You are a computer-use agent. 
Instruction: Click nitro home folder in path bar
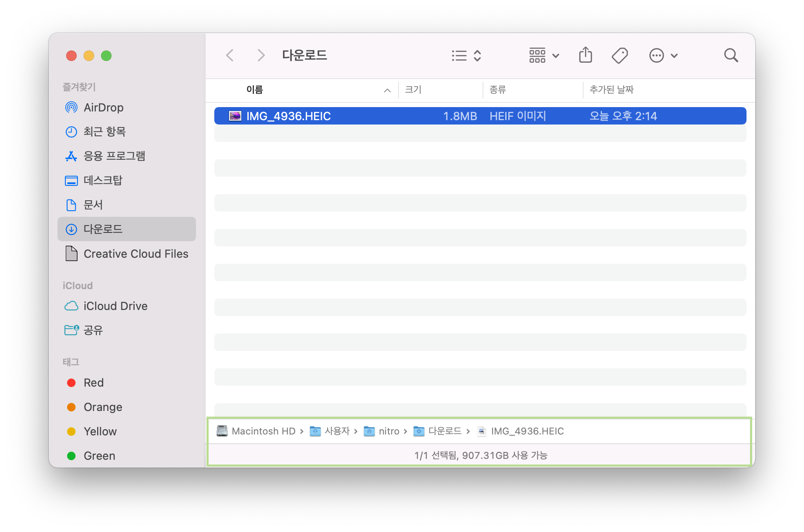(x=382, y=431)
